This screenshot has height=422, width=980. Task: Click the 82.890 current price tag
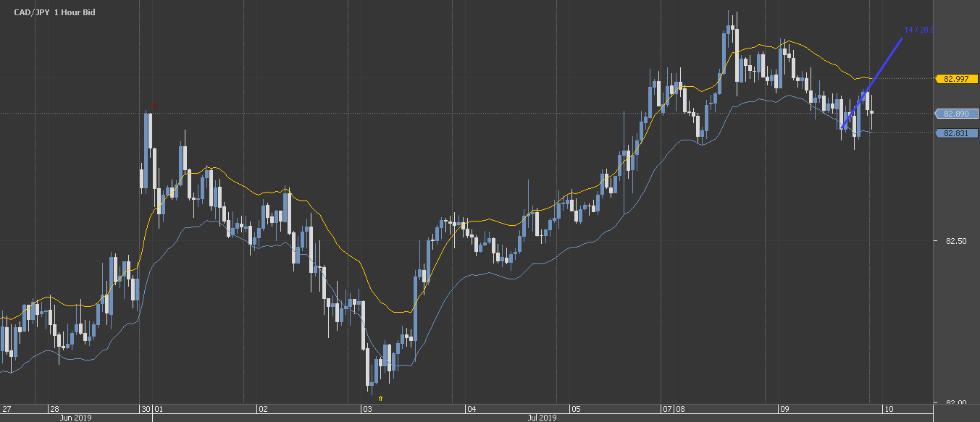(956, 114)
